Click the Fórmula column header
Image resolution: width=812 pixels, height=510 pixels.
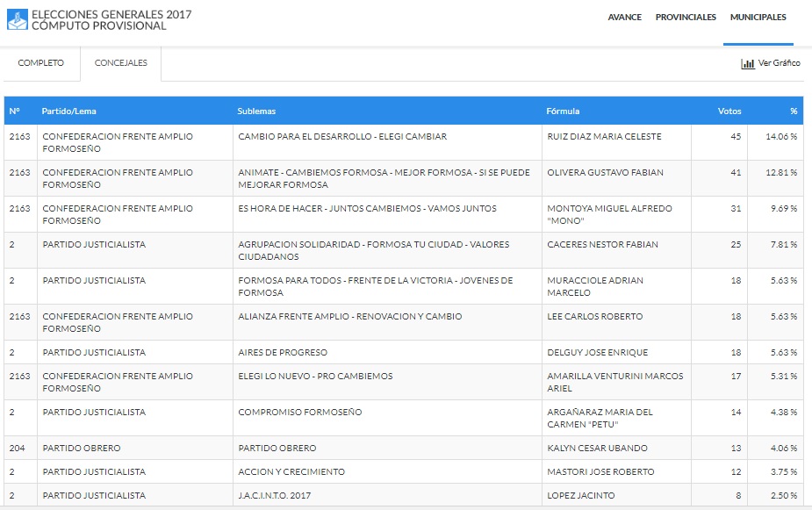563,111
